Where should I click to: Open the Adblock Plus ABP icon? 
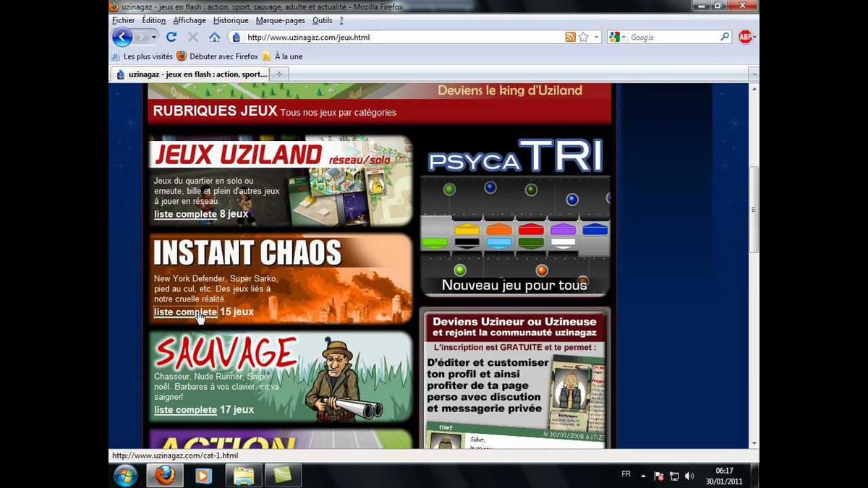click(x=745, y=37)
